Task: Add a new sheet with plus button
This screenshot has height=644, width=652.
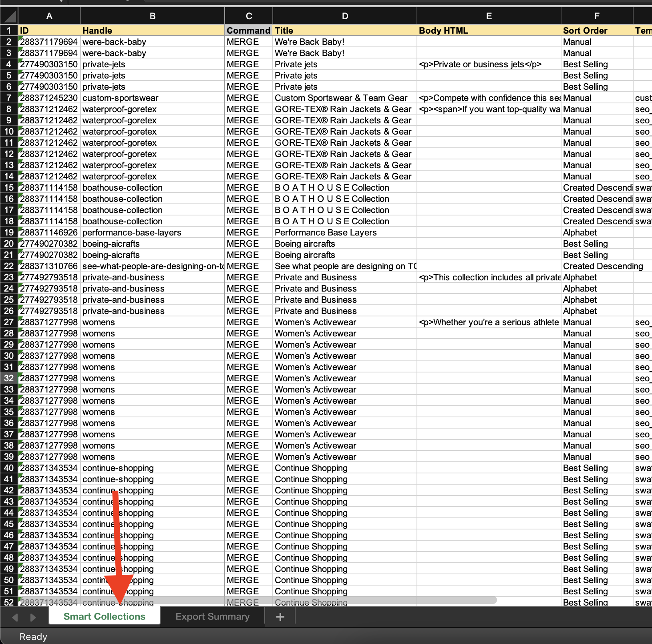Action: tap(280, 617)
